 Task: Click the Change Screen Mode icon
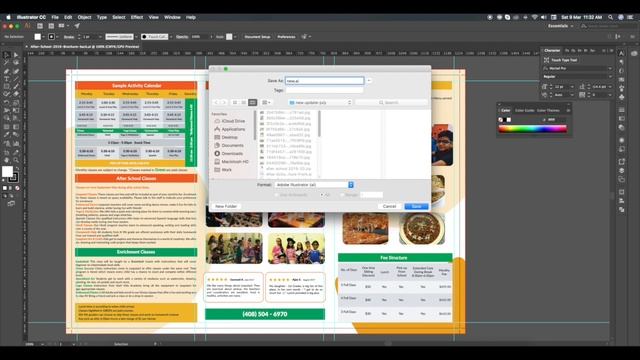coord(11,203)
